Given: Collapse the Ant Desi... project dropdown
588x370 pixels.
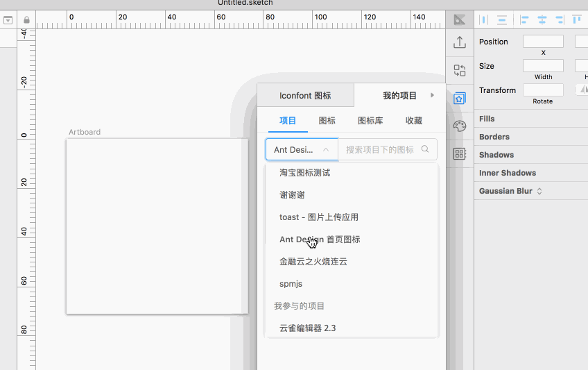Looking at the screenshot, I should 302,149.
